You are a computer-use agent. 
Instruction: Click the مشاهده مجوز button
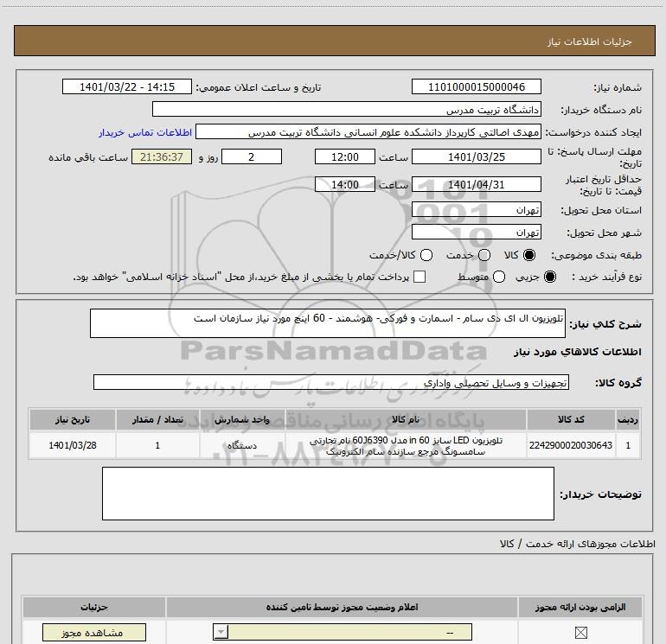pyautogui.click(x=94, y=633)
